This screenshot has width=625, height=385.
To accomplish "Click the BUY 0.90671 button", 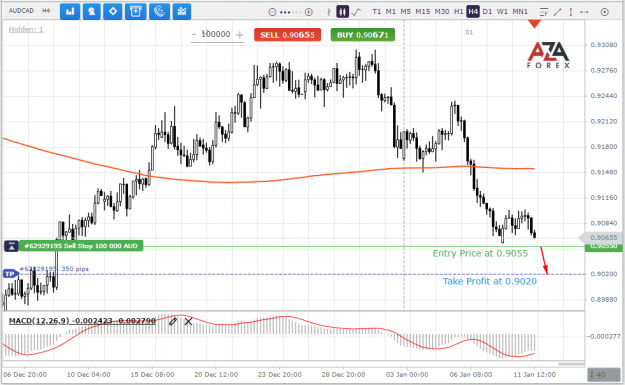I will 363,35.
